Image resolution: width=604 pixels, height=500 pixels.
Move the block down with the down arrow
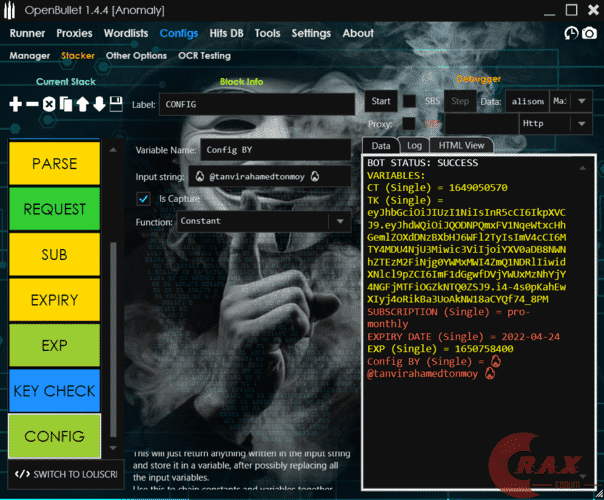pos(99,104)
